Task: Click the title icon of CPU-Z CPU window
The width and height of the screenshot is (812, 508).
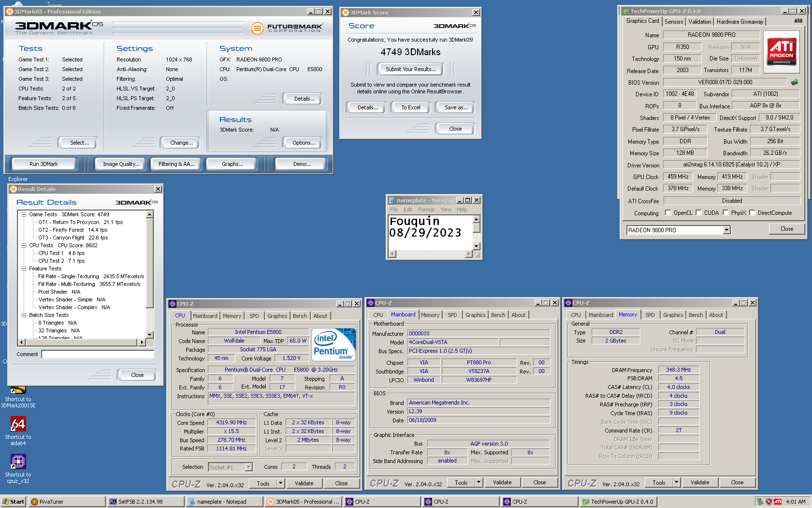Action: click(173, 304)
